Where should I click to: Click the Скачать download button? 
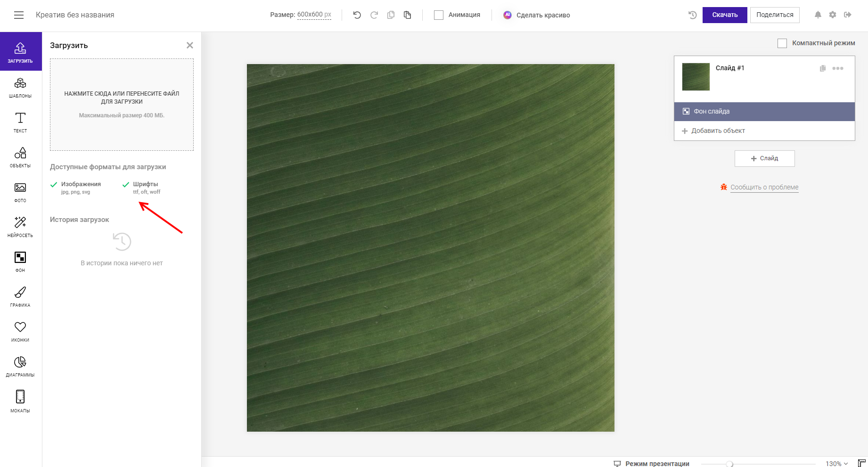pos(725,15)
